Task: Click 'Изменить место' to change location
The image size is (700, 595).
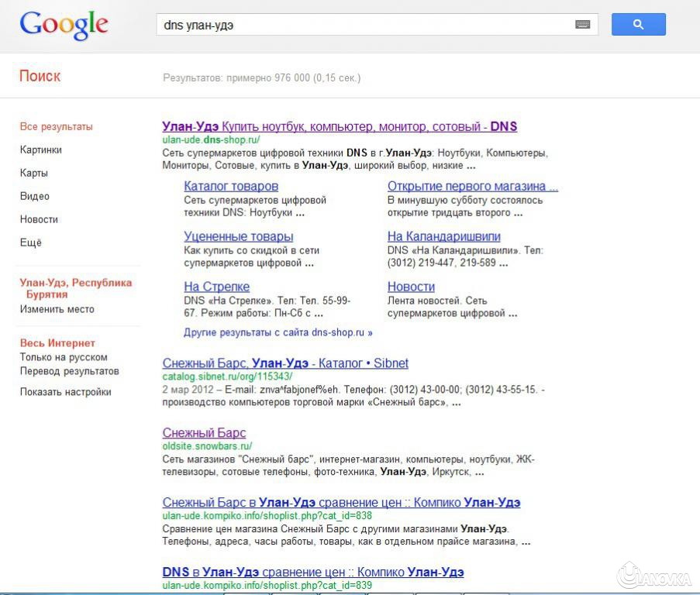Action: point(57,309)
